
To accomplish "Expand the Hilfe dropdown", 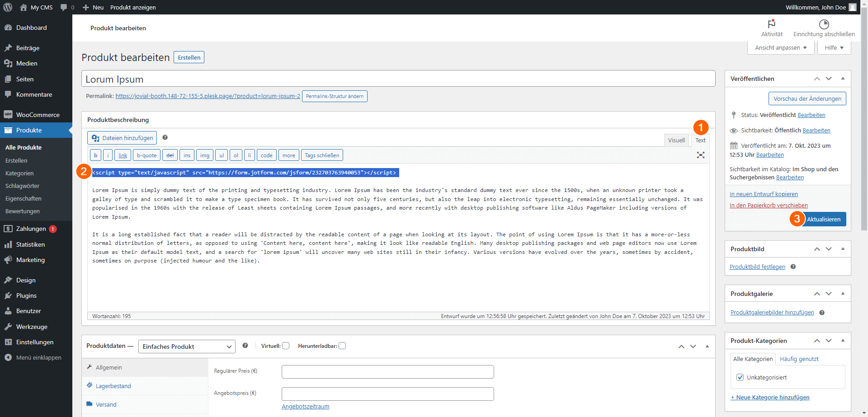I will (834, 47).
